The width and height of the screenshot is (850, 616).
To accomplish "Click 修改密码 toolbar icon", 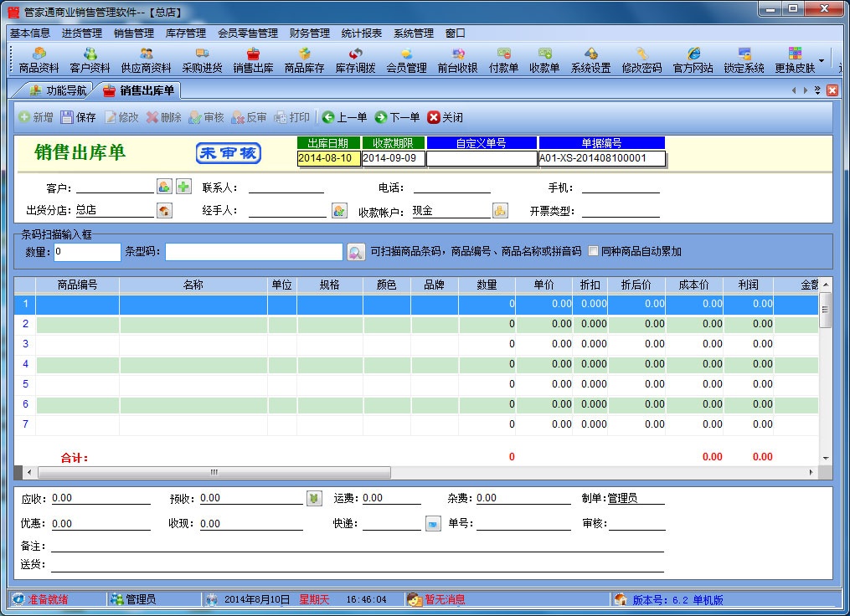I will pyautogui.click(x=641, y=59).
